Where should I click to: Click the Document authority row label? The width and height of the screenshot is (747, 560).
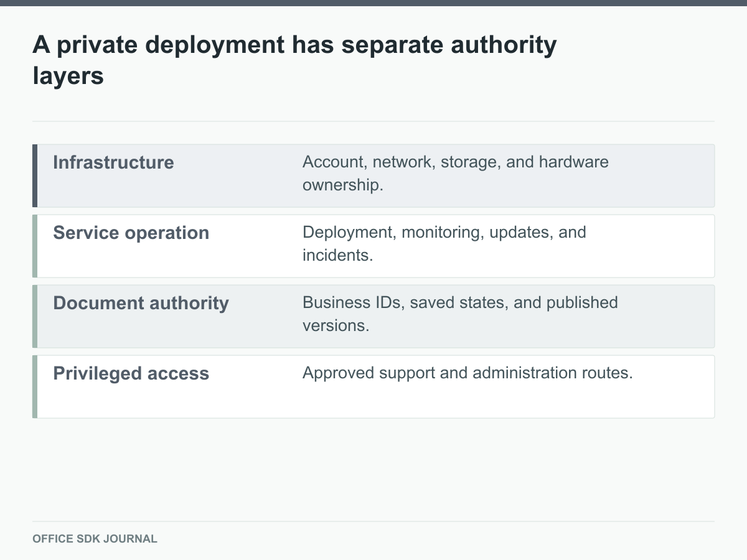(141, 303)
